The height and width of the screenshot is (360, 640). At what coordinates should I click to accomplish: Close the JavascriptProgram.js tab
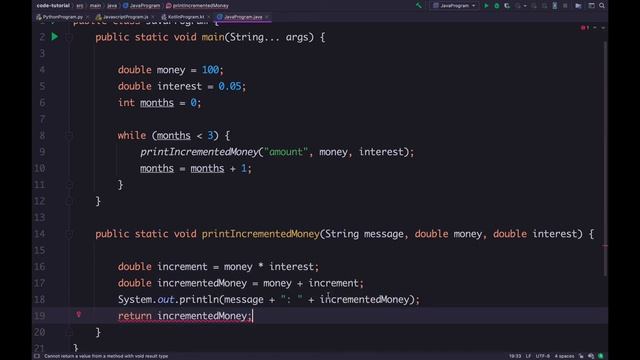[153, 17]
